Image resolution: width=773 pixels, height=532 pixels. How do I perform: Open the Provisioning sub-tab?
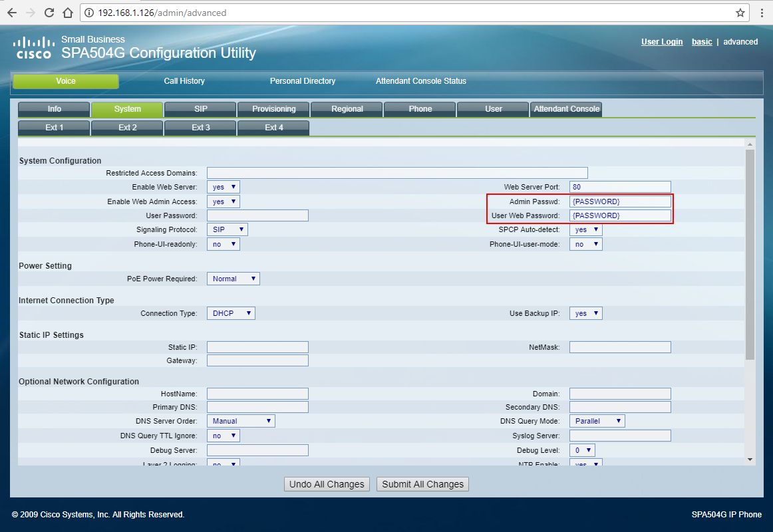(273, 109)
